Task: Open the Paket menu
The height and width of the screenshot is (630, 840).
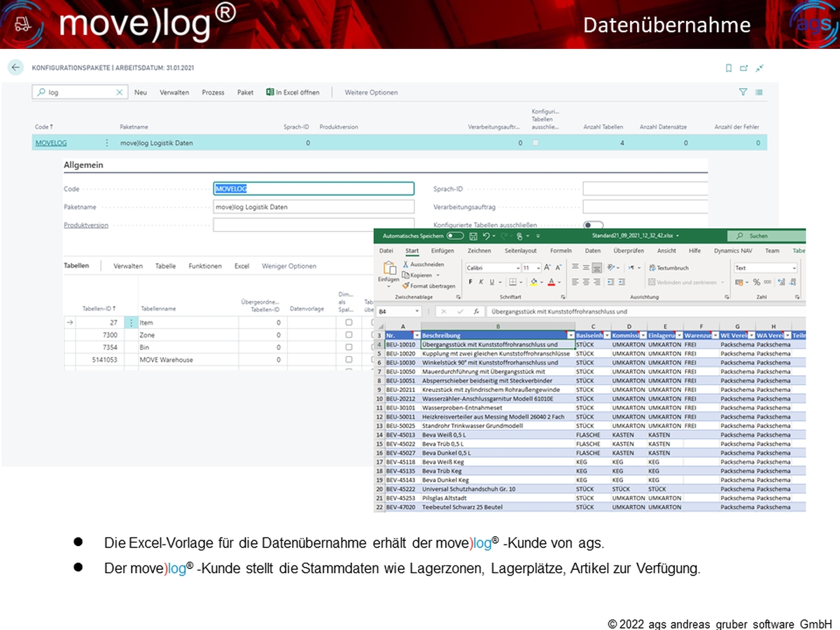Action: coord(245,92)
